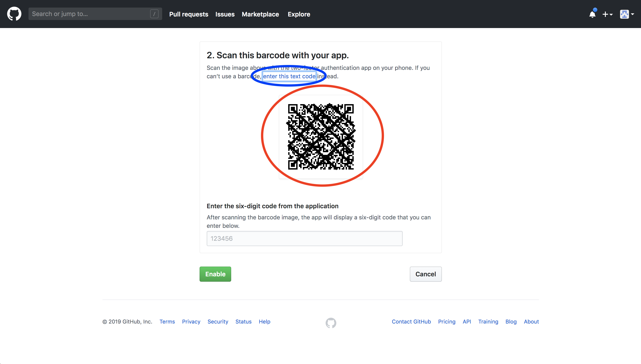Click the footer GitHub mark icon

(331, 323)
